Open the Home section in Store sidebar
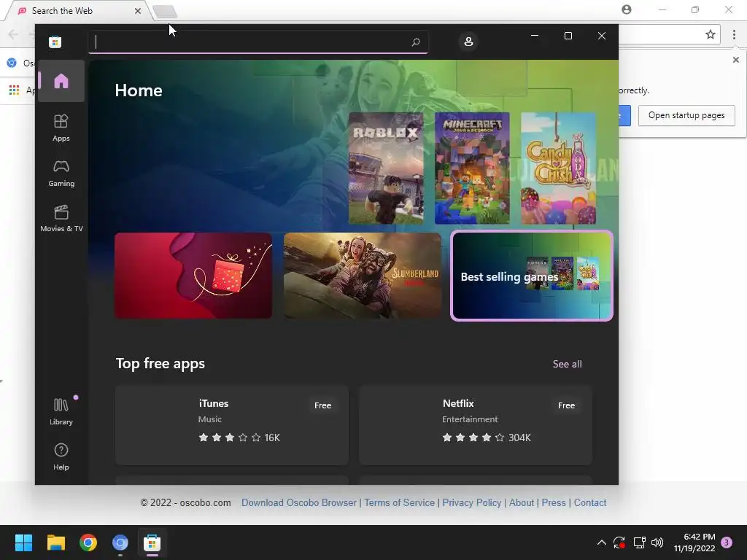 (x=61, y=81)
